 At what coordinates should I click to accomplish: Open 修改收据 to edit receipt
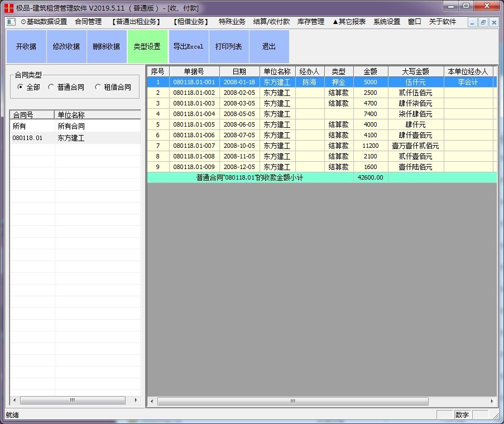[66, 47]
